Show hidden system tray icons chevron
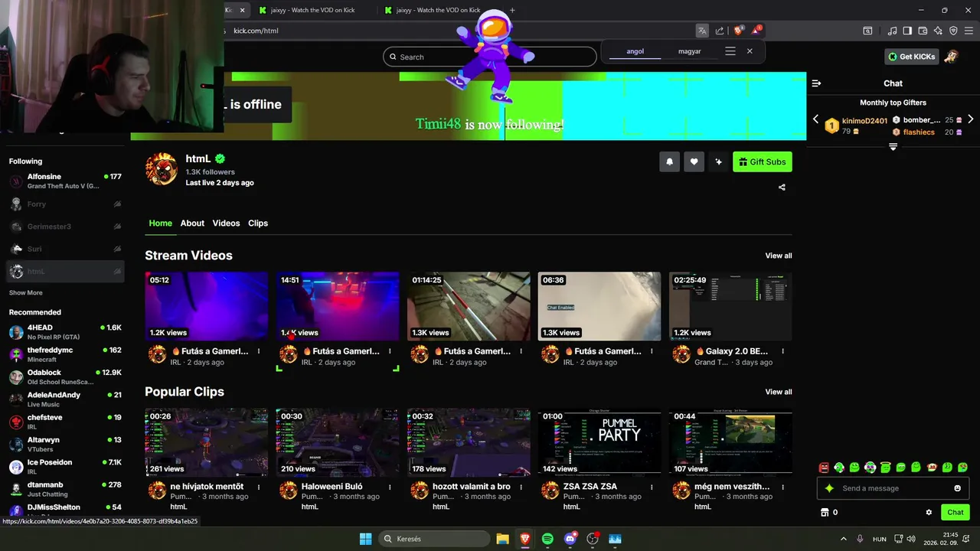980x551 pixels. coord(844,539)
